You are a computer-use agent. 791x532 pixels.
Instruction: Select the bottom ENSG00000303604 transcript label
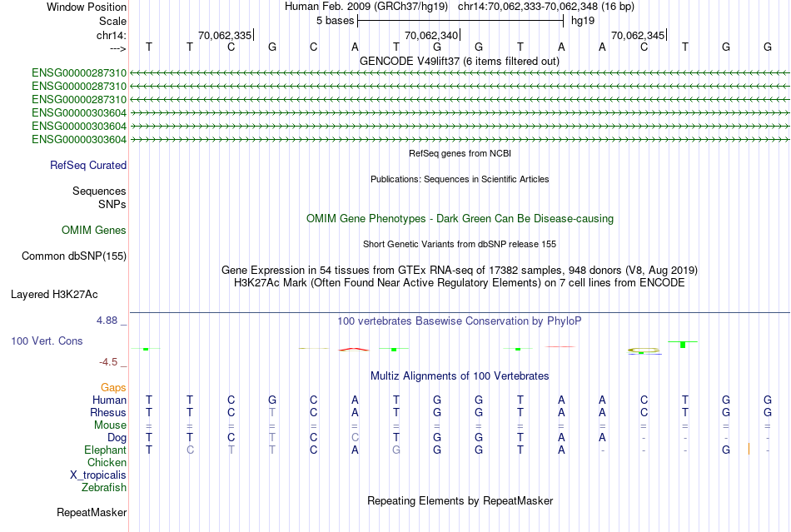click(79, 139)
